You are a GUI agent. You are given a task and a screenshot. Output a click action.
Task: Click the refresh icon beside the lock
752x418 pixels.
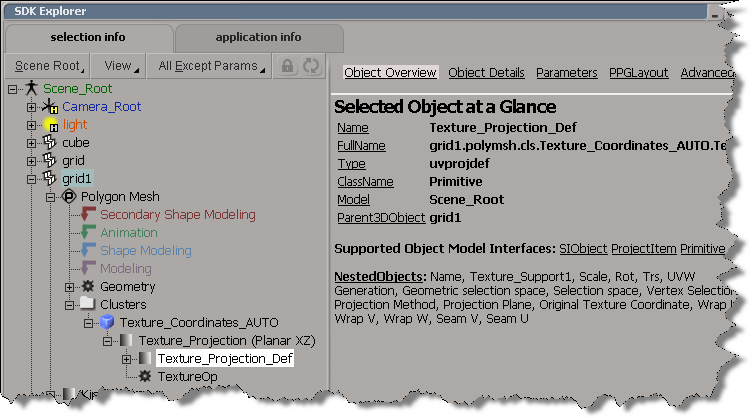click(310, 66)
